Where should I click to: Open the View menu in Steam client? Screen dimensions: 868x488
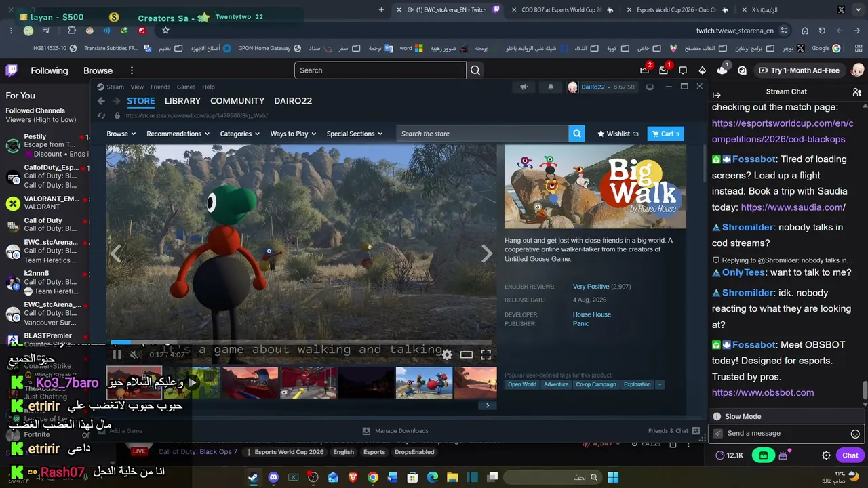[137, 87]
